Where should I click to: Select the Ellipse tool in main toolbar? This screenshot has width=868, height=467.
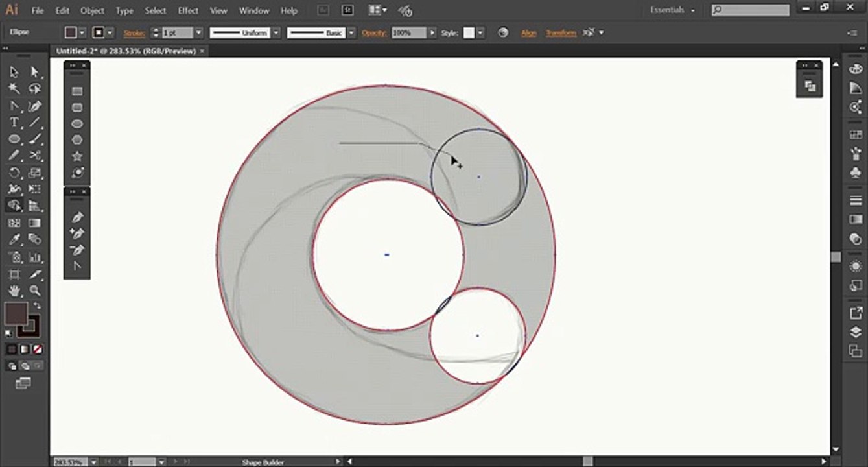point(14,139)
